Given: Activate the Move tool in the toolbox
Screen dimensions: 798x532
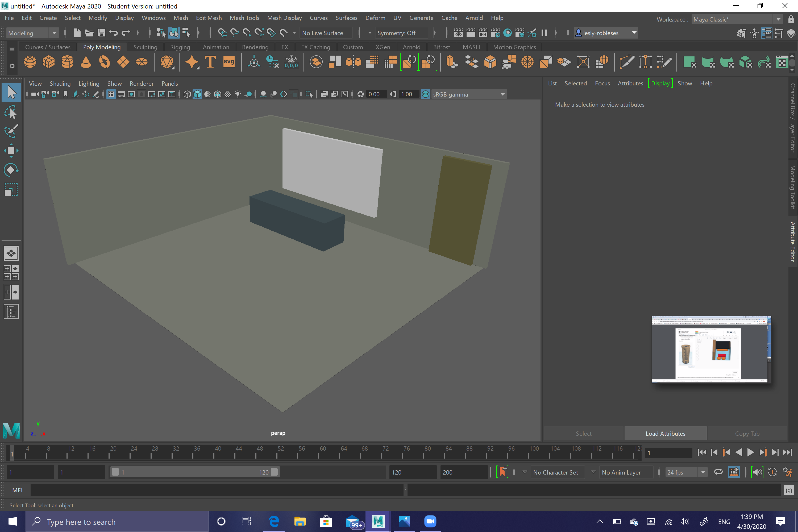Looking at the screenshot, I should (x=11, y=150).
